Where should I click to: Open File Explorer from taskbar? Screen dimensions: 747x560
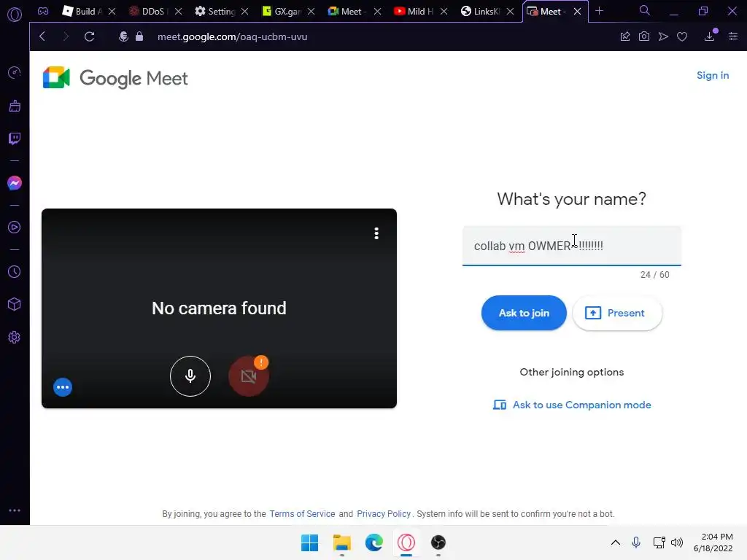coord(342,542)
